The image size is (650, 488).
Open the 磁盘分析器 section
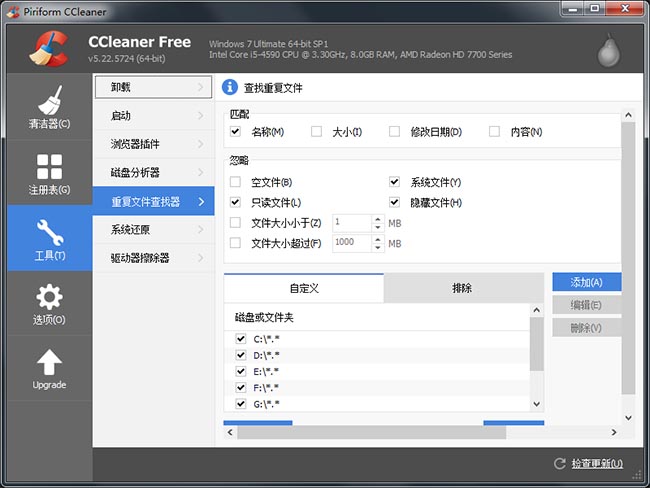[x=153, y=172]
